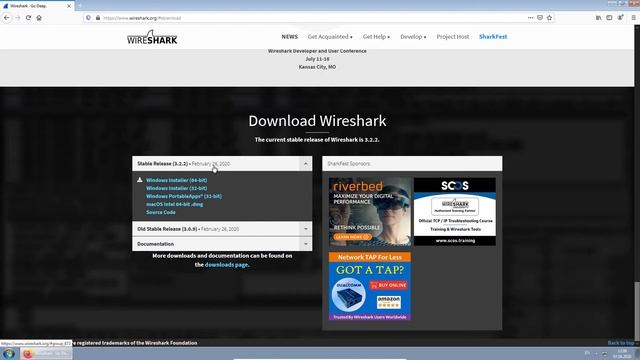
Task: Download Windows Installer (64-bit)
Action: point(176,180)
